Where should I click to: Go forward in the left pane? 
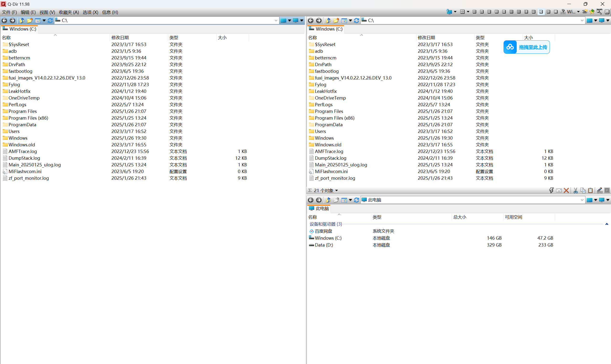(12, 21)
